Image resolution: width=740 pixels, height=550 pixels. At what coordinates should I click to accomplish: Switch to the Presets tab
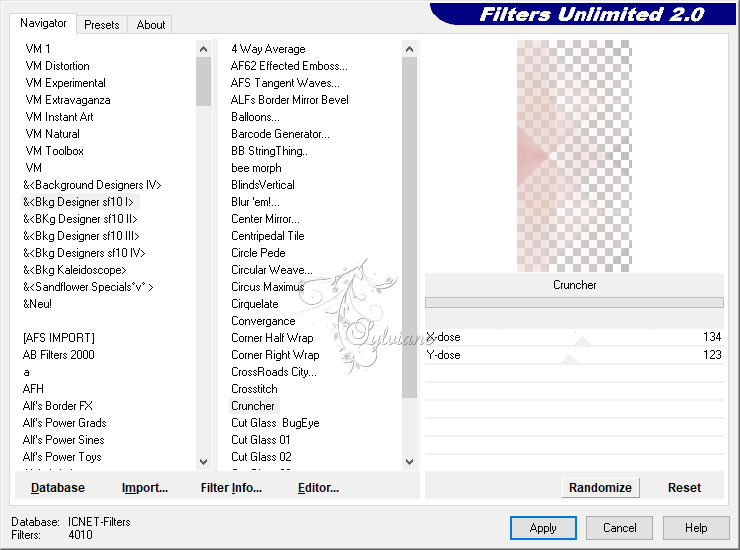(101, 25)
